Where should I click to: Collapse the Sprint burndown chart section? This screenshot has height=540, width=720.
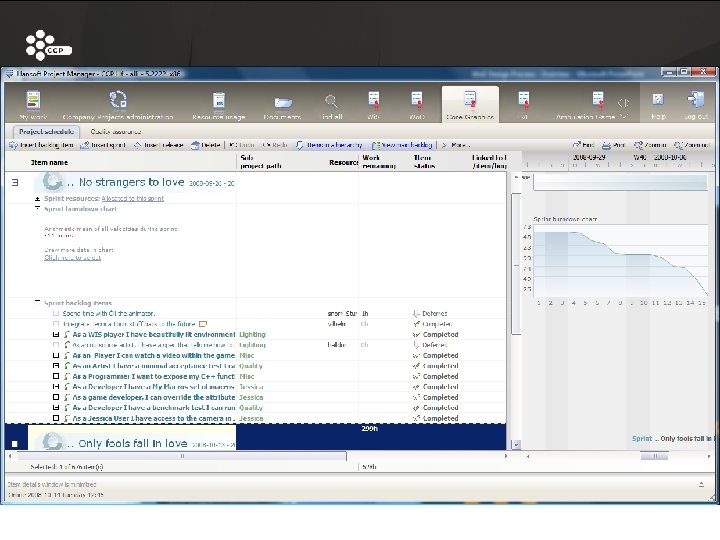[x=38, y=208]
